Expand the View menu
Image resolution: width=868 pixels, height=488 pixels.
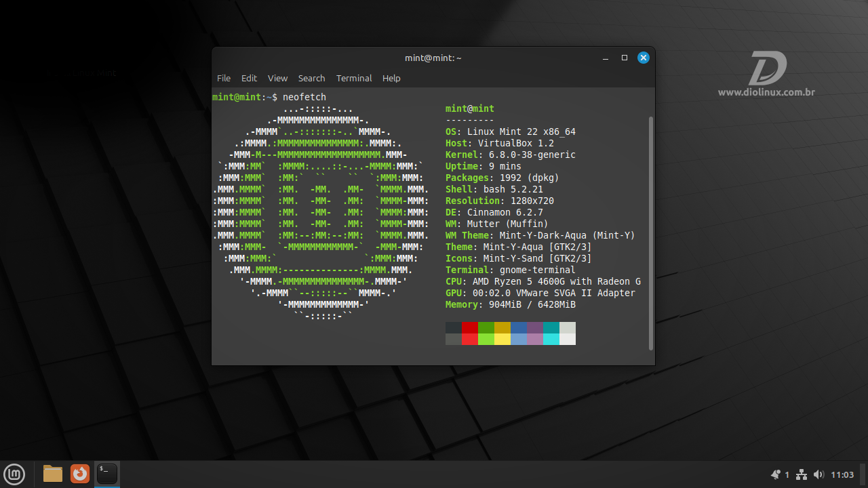coord(277,78)
